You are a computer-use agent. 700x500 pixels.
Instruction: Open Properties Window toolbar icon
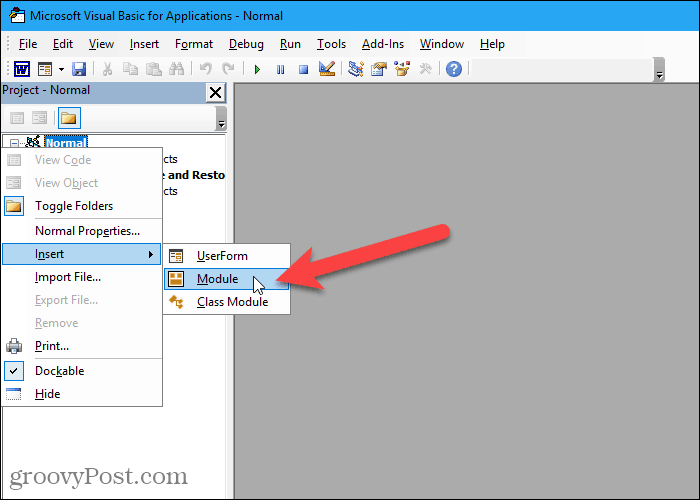379,69
